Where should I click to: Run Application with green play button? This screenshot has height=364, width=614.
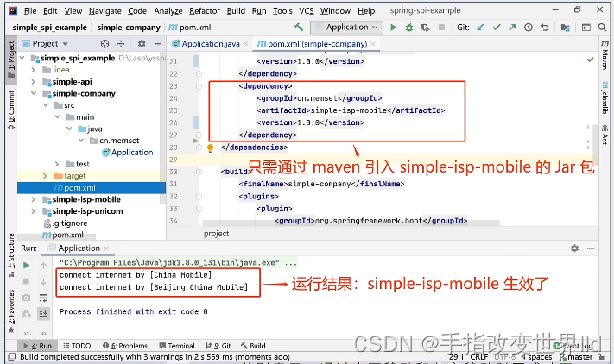394,28
